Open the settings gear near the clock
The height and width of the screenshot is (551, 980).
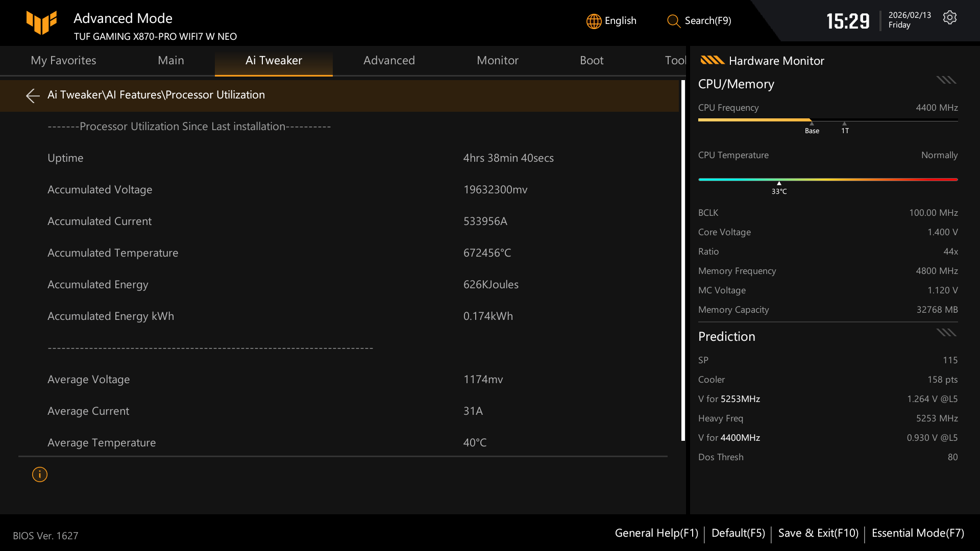pyautogui.click(x=950, y=17)
